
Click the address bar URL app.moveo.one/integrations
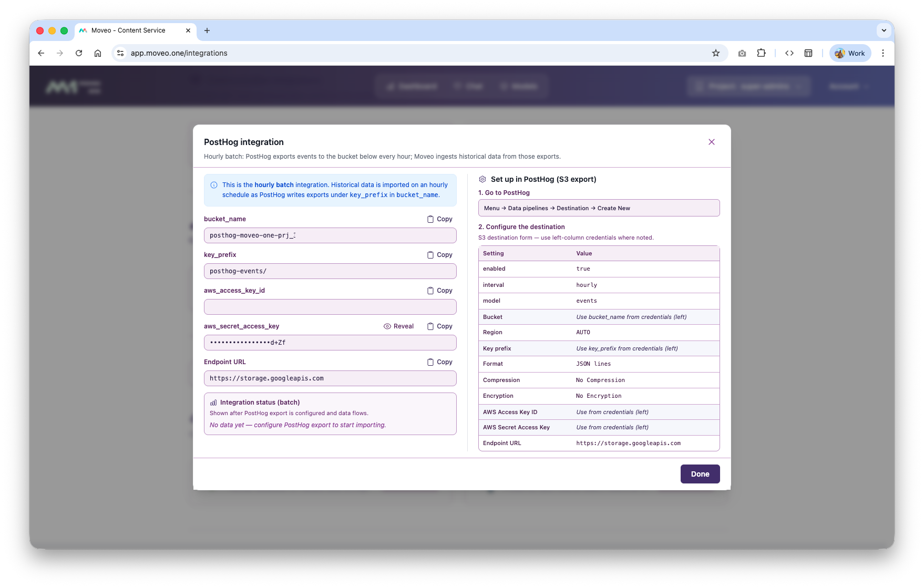[x=179, y=53]
